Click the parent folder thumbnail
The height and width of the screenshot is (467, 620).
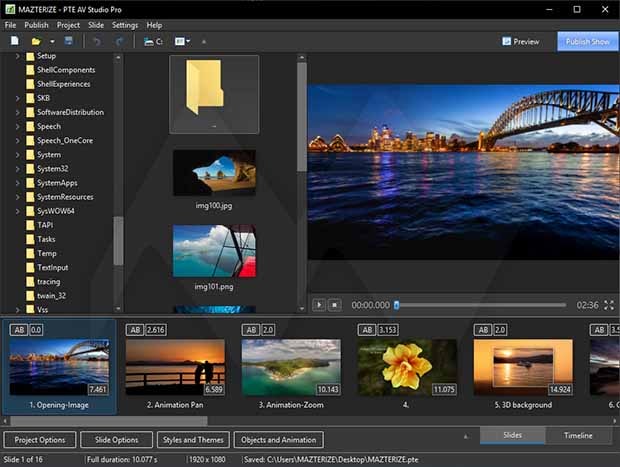(214, 94)
